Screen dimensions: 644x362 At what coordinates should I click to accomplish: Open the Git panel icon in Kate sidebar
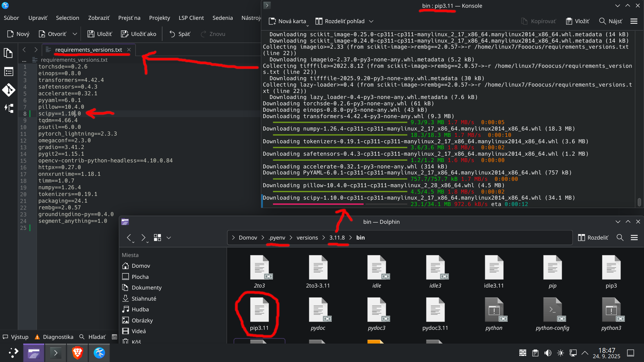[x=8, y=90]
